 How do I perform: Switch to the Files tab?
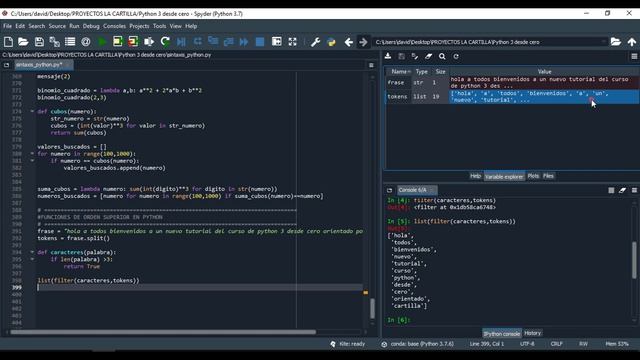(548, 176)
